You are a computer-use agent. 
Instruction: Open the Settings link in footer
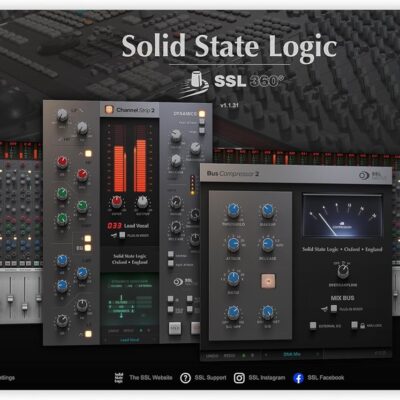coord(7,378)
